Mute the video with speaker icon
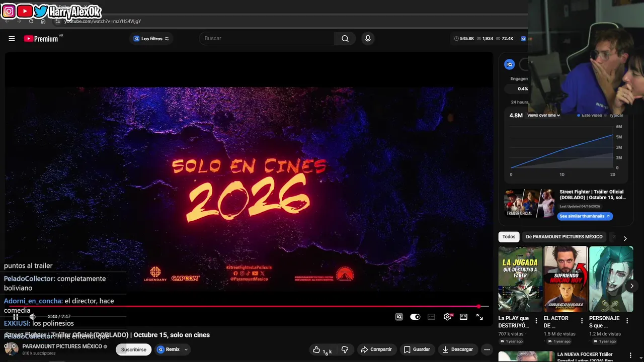This screenshot has width=644, height=362. coord(32,317)
